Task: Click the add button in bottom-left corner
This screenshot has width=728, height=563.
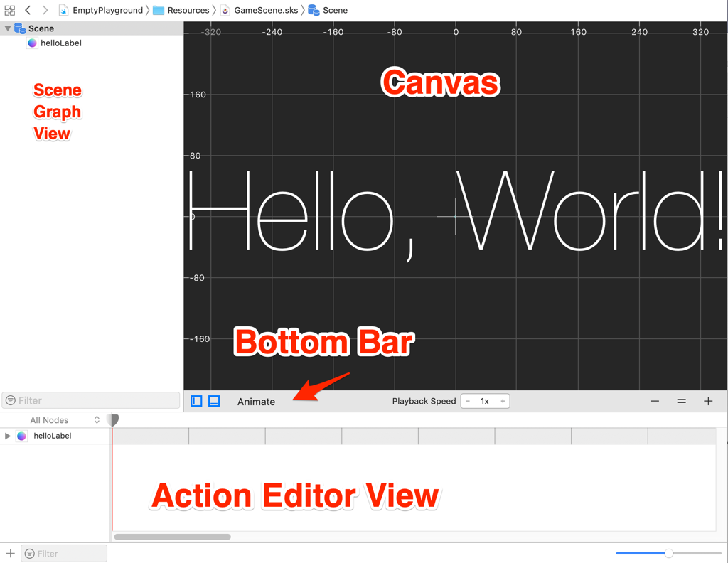Action: pos(10,553)
